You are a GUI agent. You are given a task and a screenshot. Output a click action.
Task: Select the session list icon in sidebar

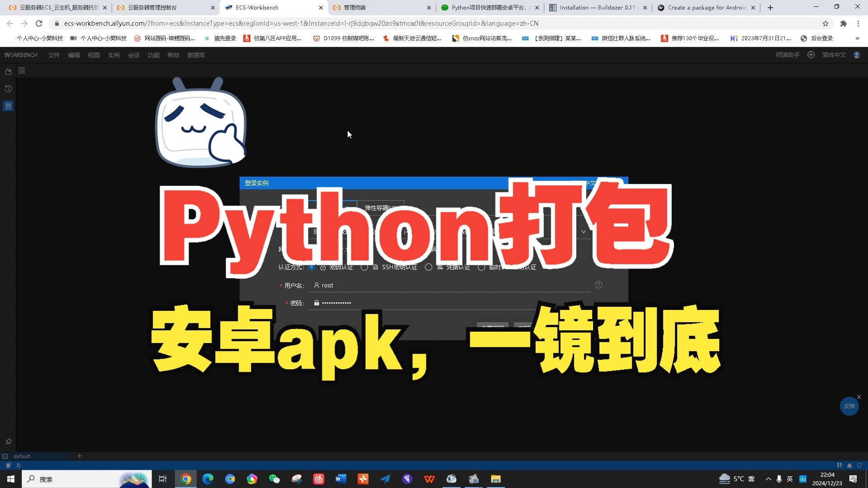pos(8,106)
